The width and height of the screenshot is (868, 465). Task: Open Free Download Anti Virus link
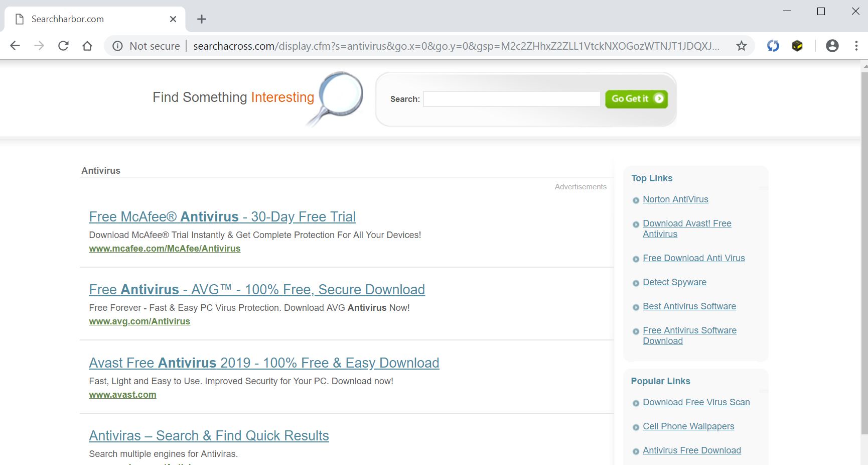(x=694, y=258)
